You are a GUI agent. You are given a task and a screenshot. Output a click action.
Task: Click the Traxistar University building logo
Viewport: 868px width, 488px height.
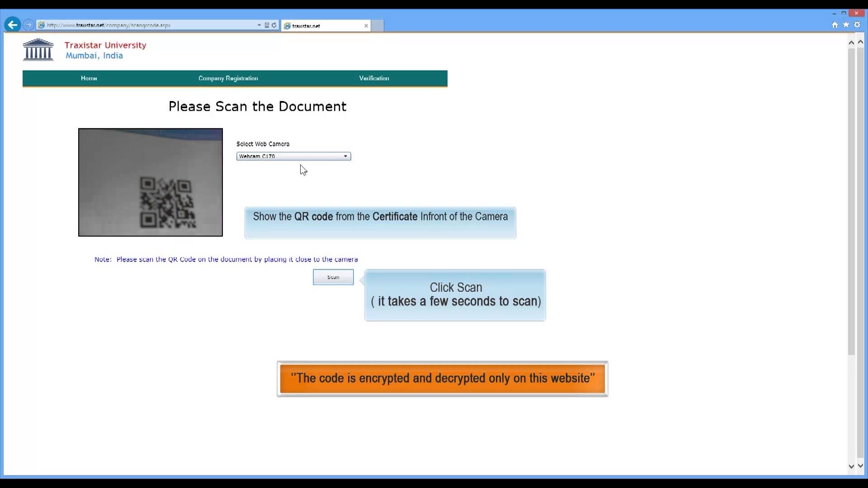38,50
